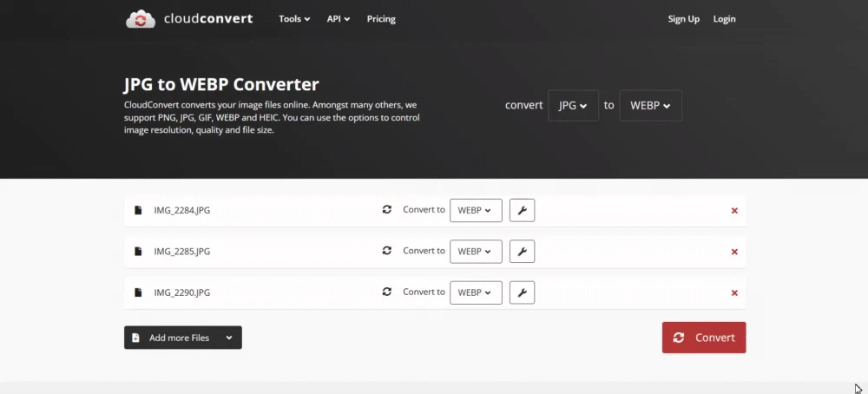This screenshot has width=868, height=394.
Task: Expand the Add more Files dropdown arrow
Action: pyautogui.click(x=229, y=338)
